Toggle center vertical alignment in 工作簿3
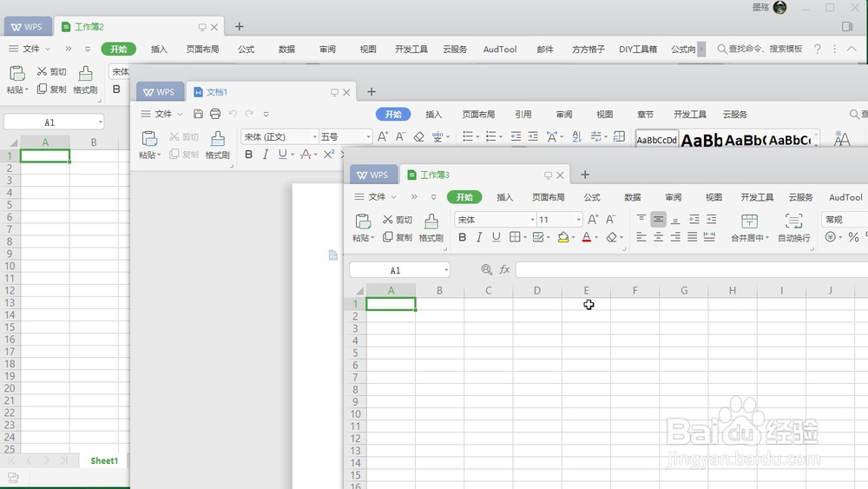Image resolution: width=868 pixels, height=489 pixels. click(x=658, y=219)
